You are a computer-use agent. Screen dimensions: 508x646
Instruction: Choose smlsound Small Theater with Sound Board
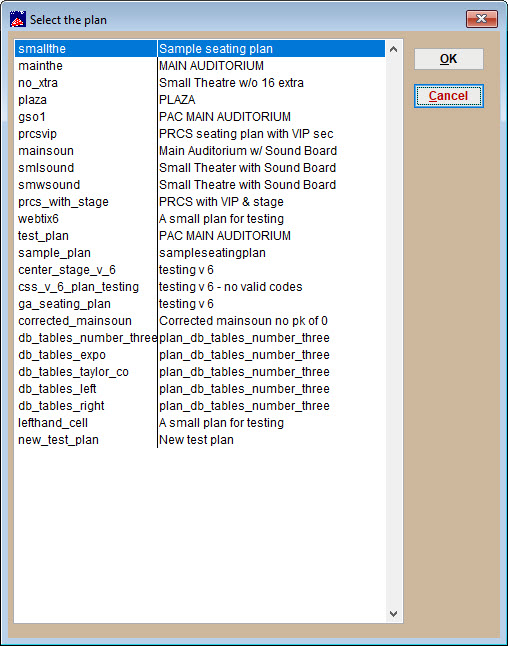[x=200, y=168]
